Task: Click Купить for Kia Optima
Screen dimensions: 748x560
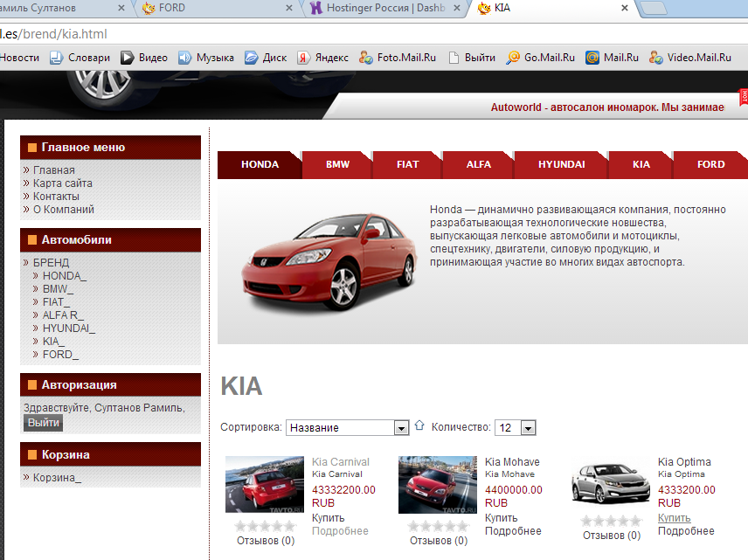Action: [674, 518]
